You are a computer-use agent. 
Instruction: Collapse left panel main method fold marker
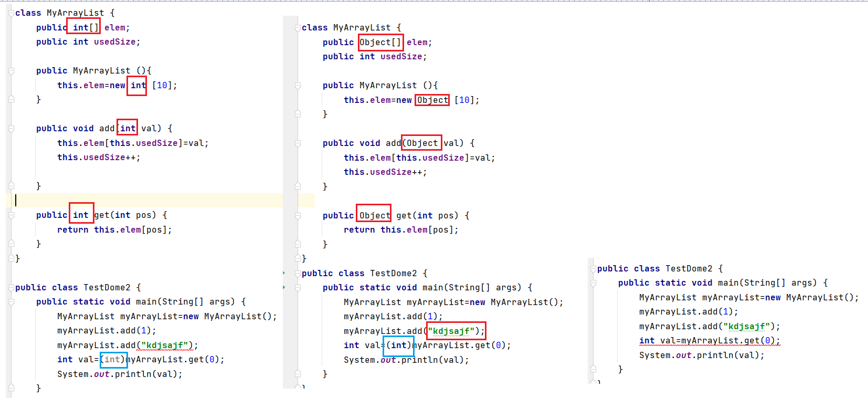click(11, 302)
